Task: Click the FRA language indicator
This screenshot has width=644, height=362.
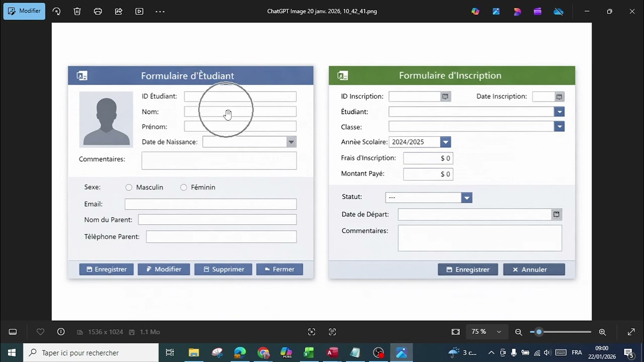Action: coord(577,352)
